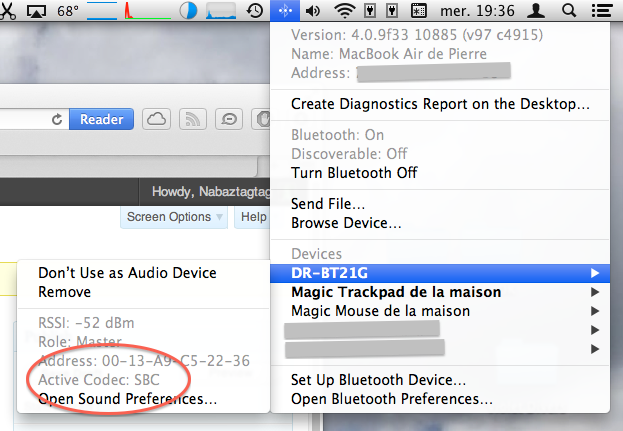Click the Wi-Fi status icon
Image resolution: width=623 pixels, height=431 pixels.
click(x=345, y=12)
